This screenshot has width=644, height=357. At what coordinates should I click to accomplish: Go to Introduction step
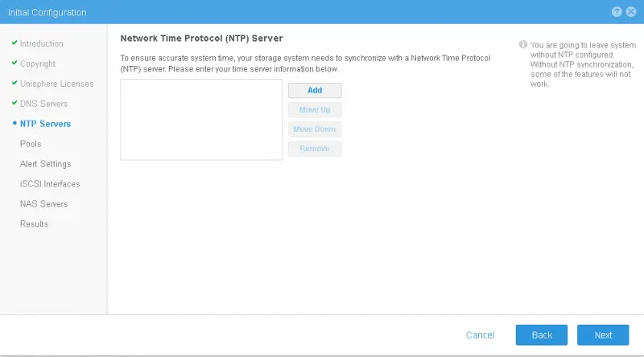[x=42, y=43]
